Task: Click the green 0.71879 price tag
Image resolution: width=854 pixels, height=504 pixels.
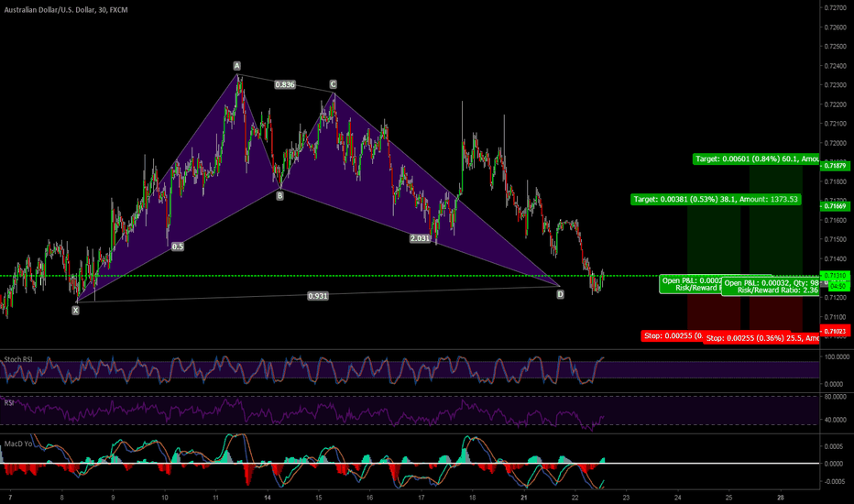Action: pyautogui.click(x=835, y=165)
